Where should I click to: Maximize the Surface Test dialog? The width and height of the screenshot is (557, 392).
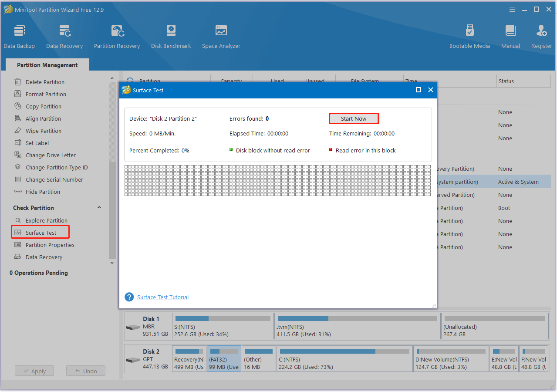(x=419, y=90)
